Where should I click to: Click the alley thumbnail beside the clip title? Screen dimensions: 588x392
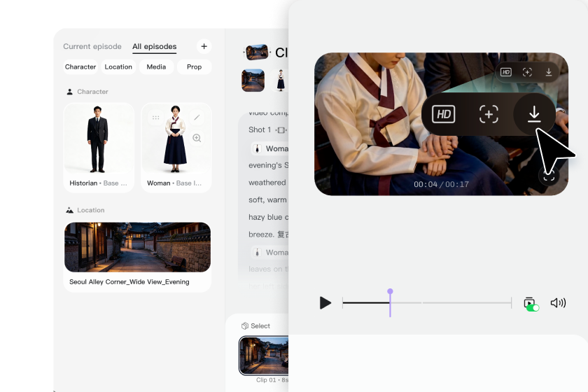(x=257, y=52)
